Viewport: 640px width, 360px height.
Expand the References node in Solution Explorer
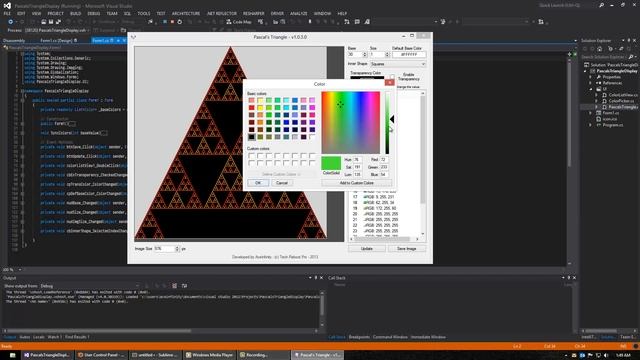(590, 83)
